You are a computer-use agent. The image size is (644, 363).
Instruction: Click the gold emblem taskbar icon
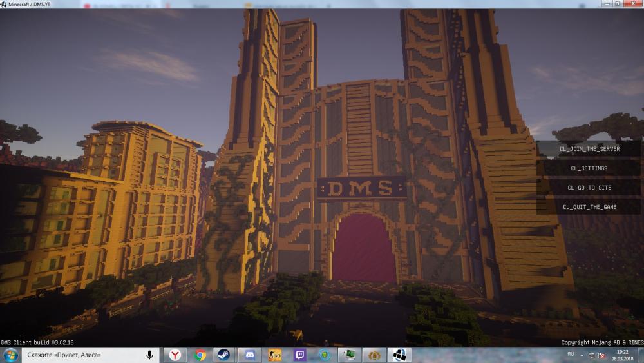click(x=374, y=355)
